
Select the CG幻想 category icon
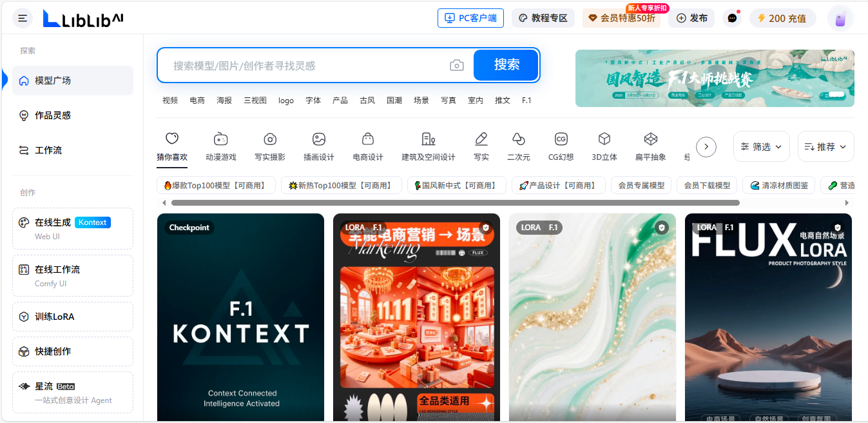point(561,147)
